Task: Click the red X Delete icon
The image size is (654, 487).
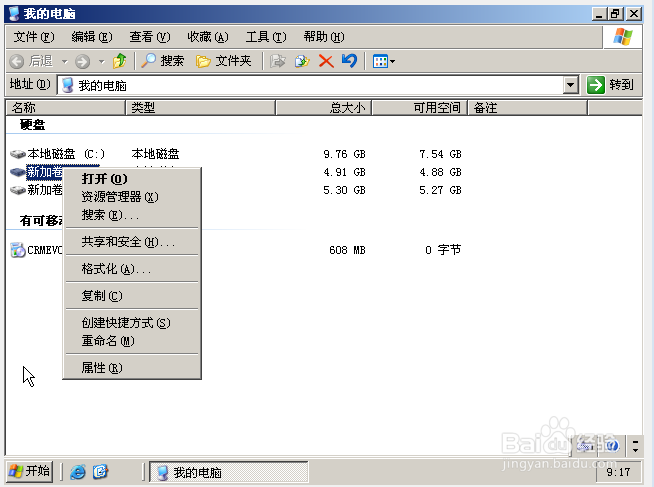Action: click(x=326, y=61)
